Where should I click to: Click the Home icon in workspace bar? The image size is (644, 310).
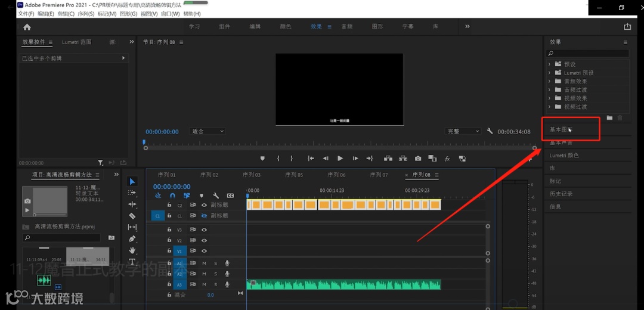click(27, 27)
